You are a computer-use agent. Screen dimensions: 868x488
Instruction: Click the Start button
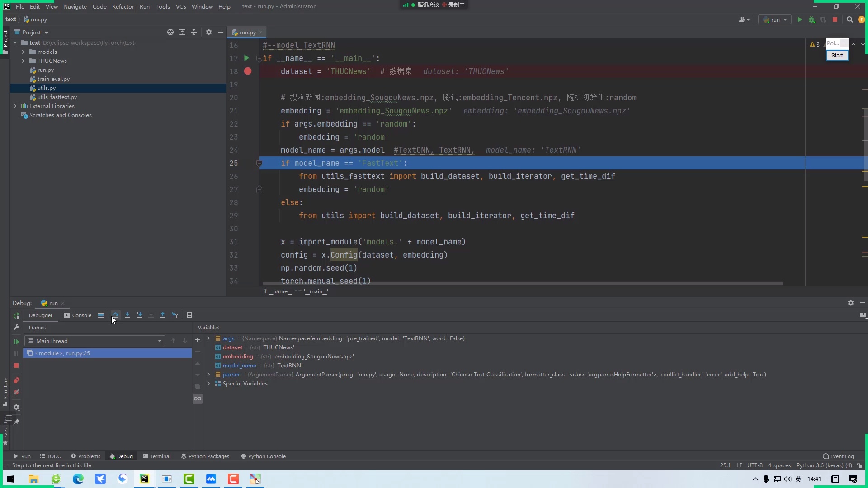[837, 56]
